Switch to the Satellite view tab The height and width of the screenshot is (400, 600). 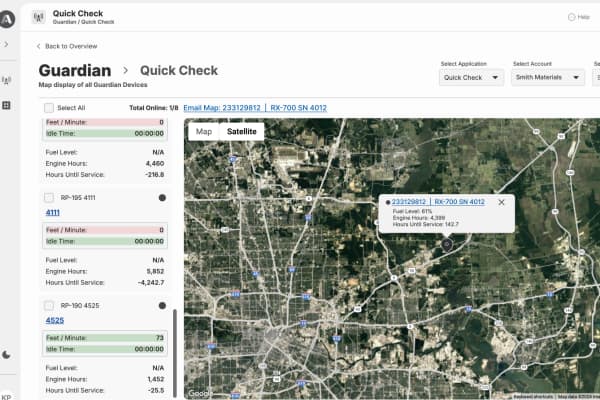point(241,131)
